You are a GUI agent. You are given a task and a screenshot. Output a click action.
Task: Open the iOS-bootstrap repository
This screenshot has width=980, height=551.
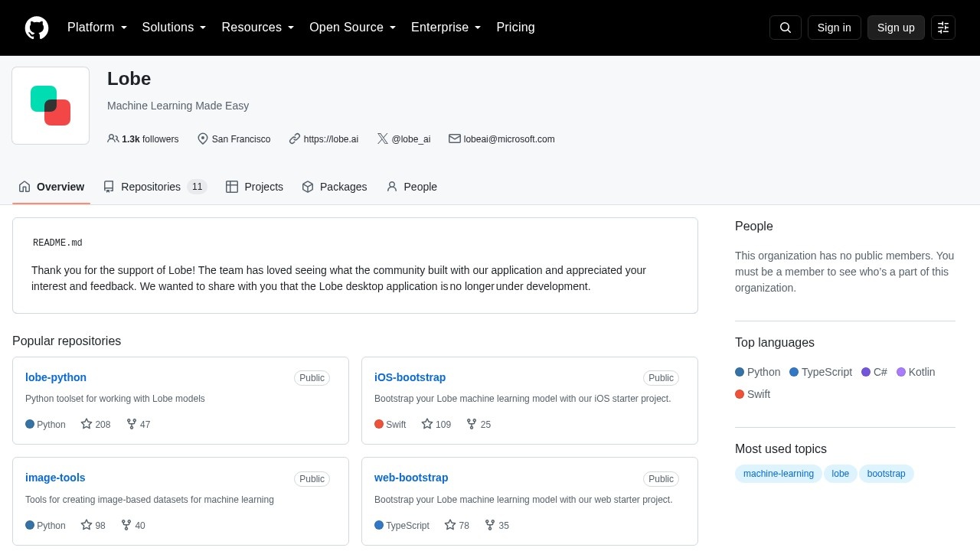[x=410, y=377]
